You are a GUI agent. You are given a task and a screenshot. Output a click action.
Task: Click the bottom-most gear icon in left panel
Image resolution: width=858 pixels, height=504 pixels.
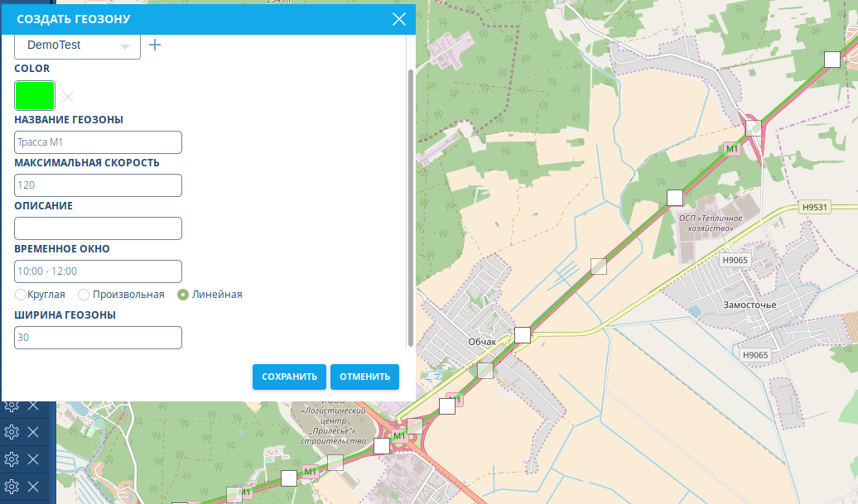tap(12, 486)
